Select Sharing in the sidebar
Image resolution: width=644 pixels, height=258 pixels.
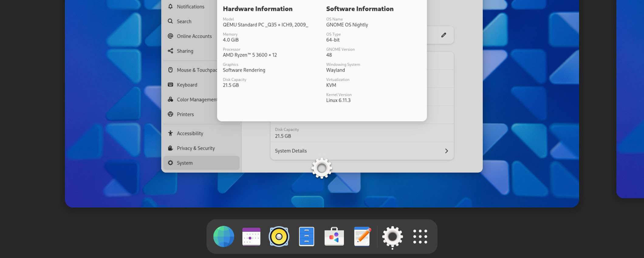[x=190, y=51]
